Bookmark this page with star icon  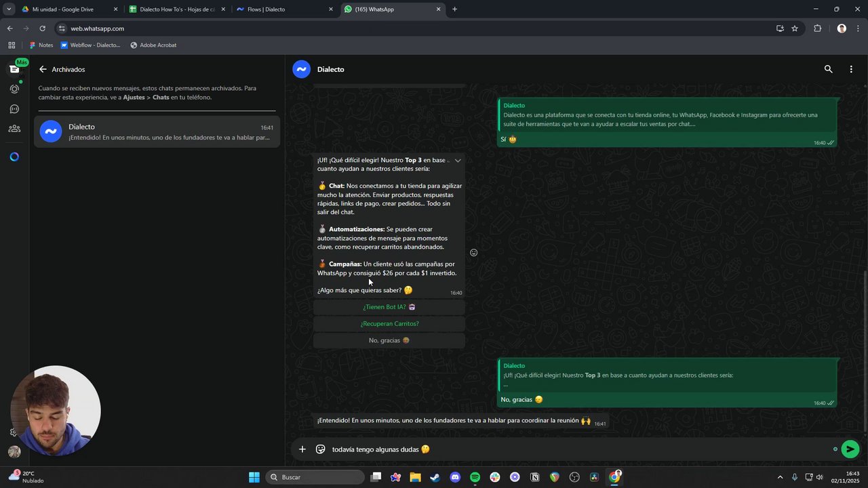(795, 28)
